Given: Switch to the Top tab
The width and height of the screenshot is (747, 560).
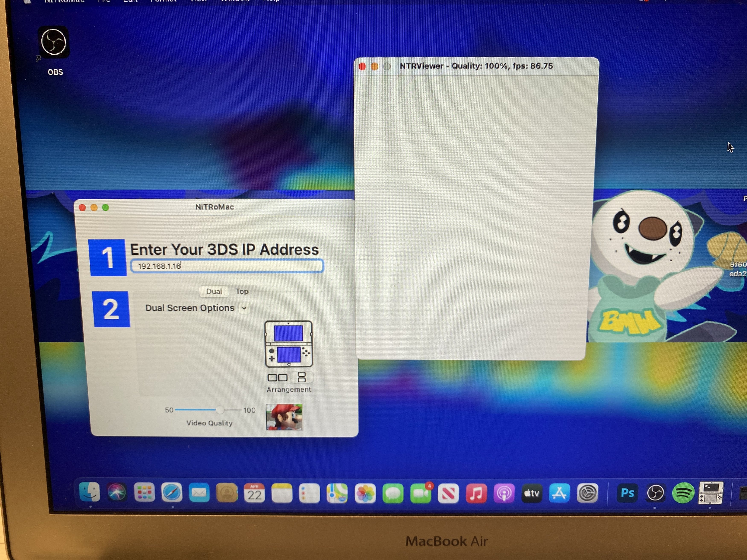Looking at the screenshot, I should (242, 291).
